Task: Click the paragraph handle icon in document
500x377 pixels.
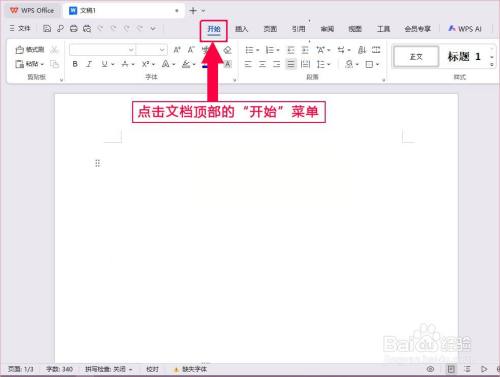Action: tap(97, 163)
